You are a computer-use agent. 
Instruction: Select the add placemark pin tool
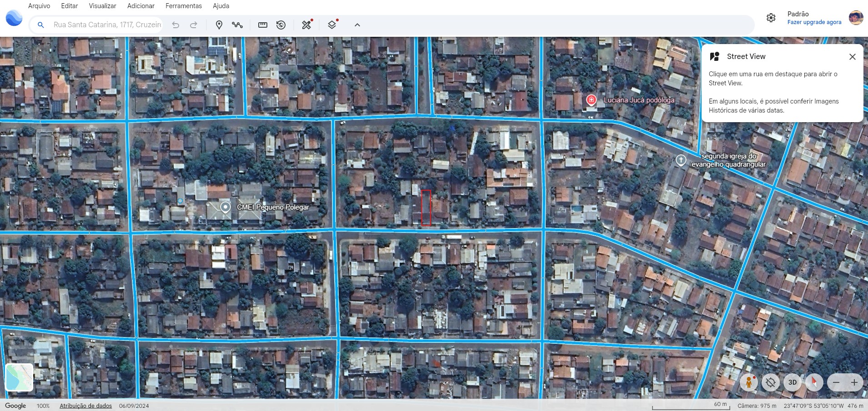coord(219,25)
